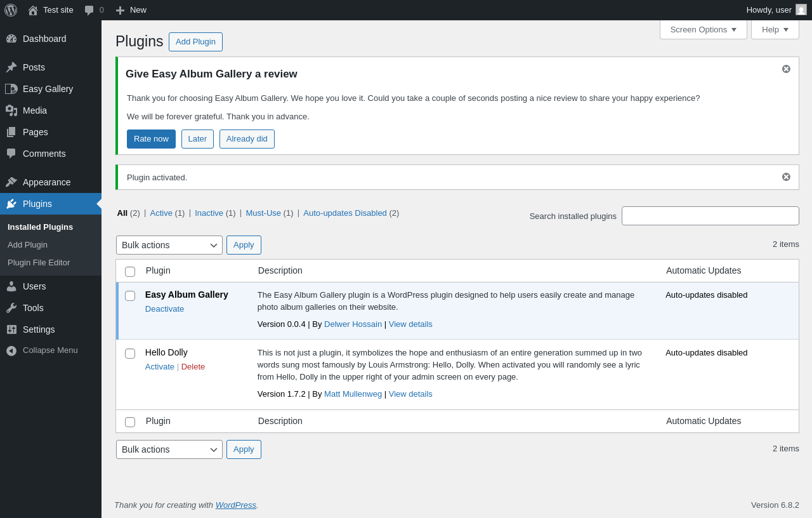
Task: Click the Pages sidebar icon
Action: coord(11,132)
